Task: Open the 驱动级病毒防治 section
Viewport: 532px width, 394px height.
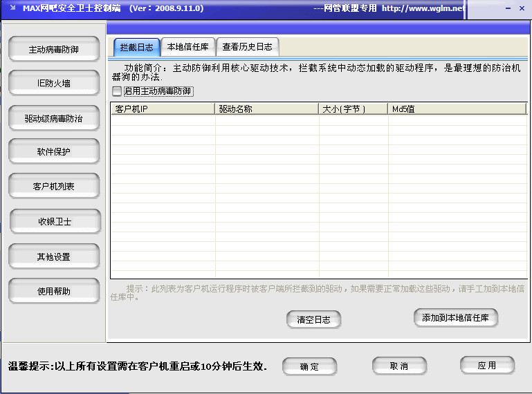Action: pyautogui.click(x=54, y=118)
